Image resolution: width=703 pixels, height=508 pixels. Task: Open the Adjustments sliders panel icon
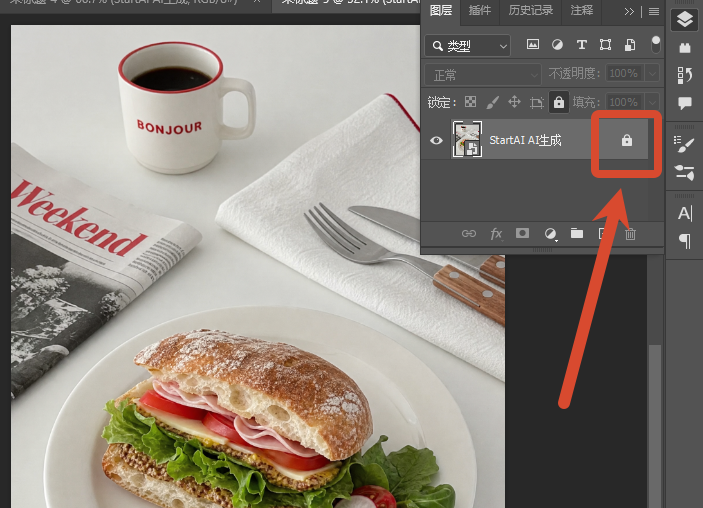tap(684, 172)
